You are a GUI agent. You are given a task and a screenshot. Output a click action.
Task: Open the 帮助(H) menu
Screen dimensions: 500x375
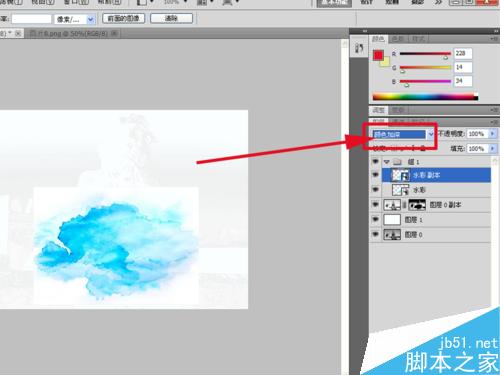[109, 2]
